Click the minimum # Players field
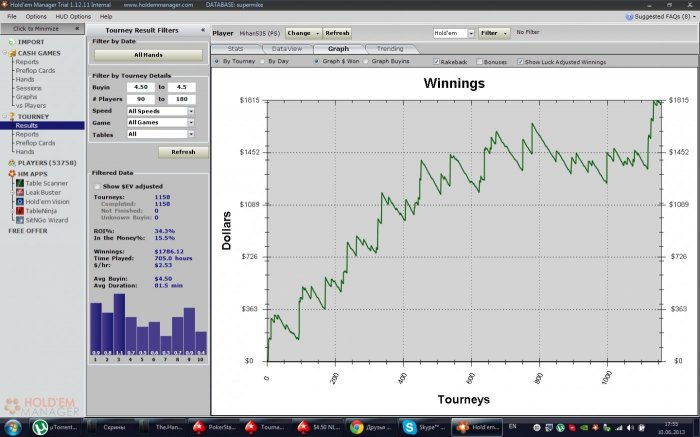 click(x=141, y=99)
